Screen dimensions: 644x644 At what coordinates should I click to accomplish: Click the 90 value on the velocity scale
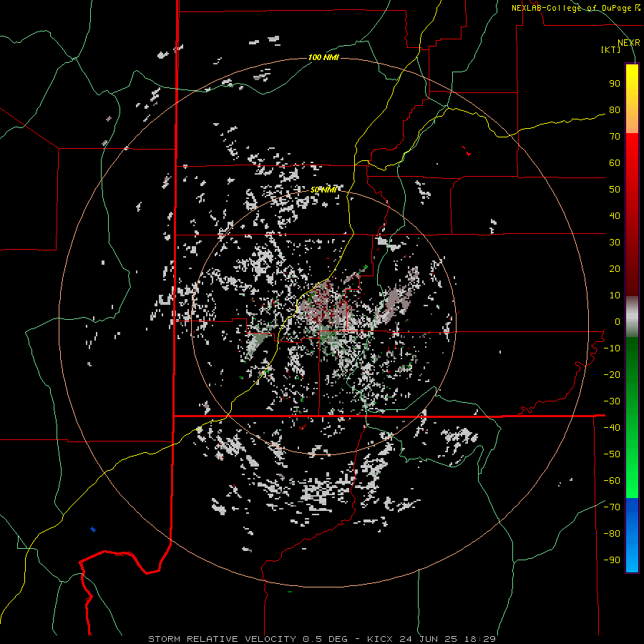(x=615, y=84)
